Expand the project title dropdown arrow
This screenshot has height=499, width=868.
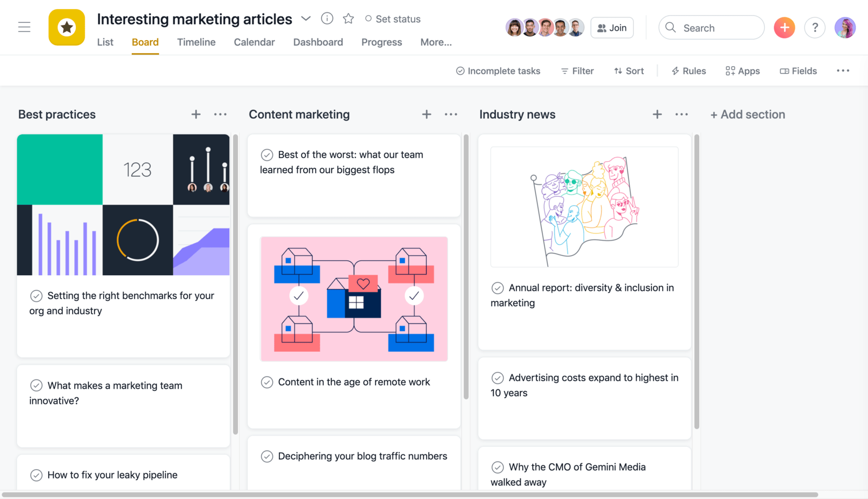(x=306, y=18)
